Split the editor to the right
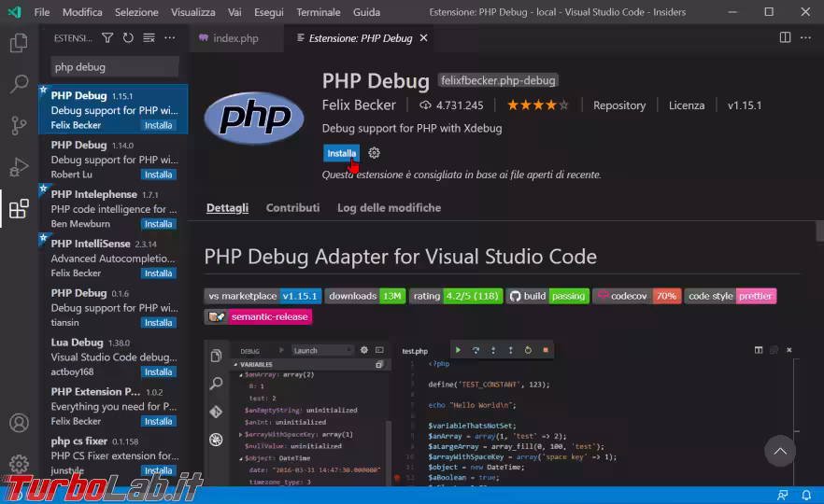The height and width of the screenshot is (504, 824). 785,37
